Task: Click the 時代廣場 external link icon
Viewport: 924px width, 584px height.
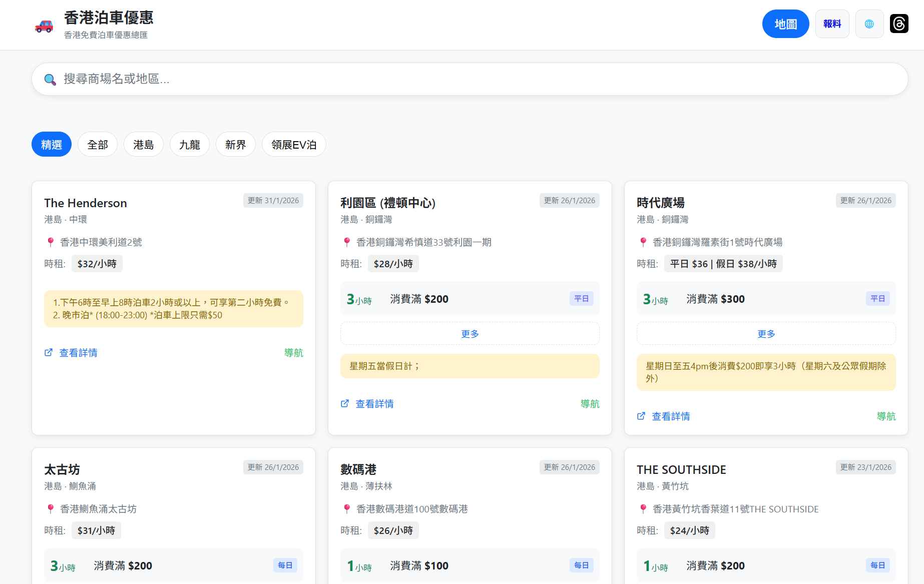Action: point(641,416)
